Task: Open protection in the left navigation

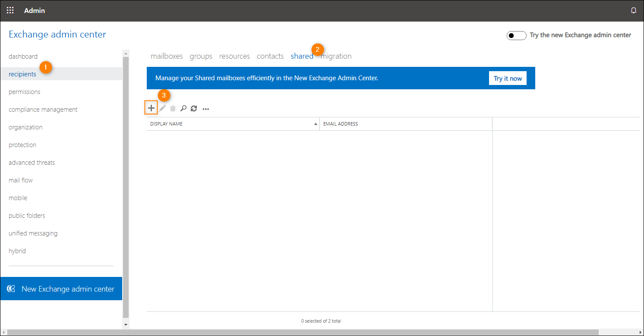Action: click(22, 144)
